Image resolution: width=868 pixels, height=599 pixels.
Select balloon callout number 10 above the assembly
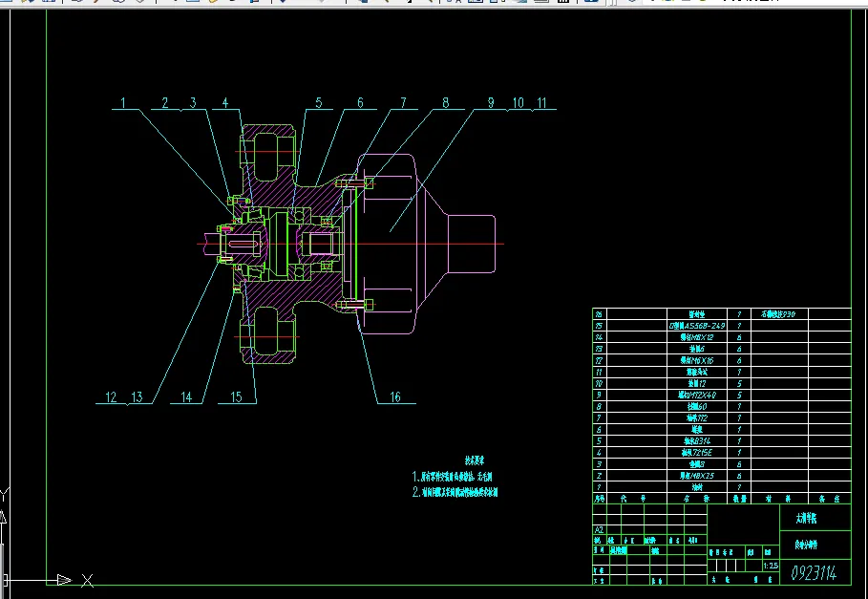[518, 103]
